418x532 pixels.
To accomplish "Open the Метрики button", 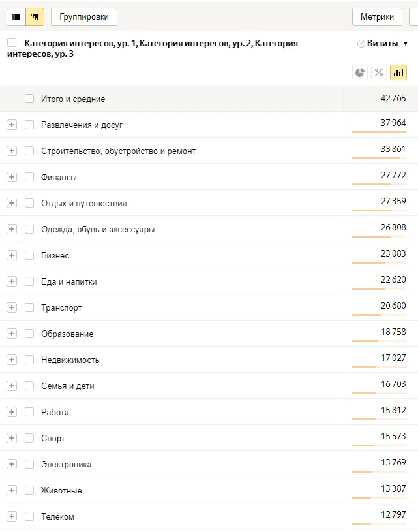I will 377,17.
